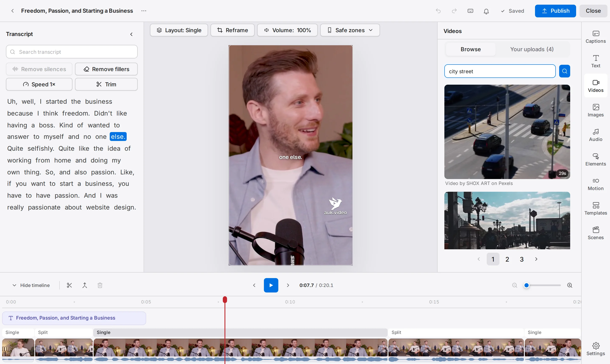This screenshot has width=610, height=364.
Task: Open the Text panel in sidebar
Action: pos(596,61)
